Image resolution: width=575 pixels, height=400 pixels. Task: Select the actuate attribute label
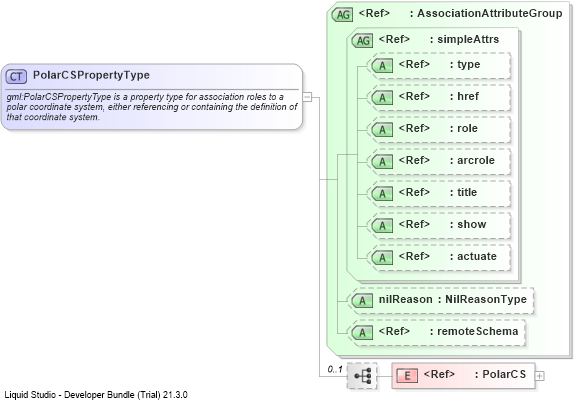[x=477, y=256]
